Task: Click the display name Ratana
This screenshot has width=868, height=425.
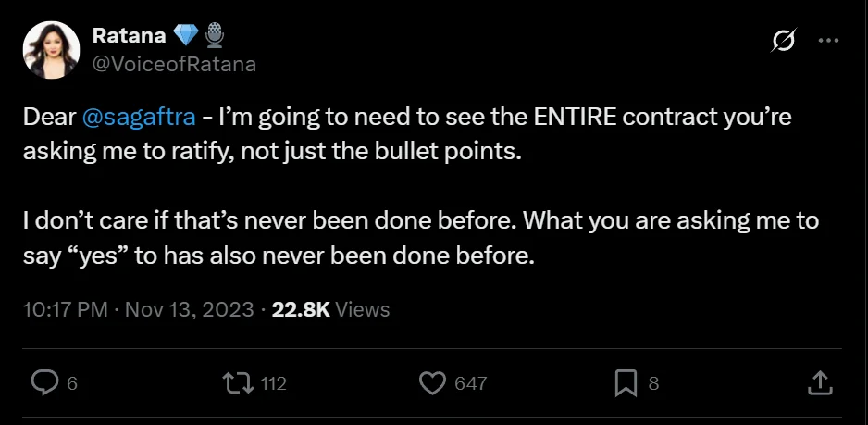Action: click(x=129, y=36)
